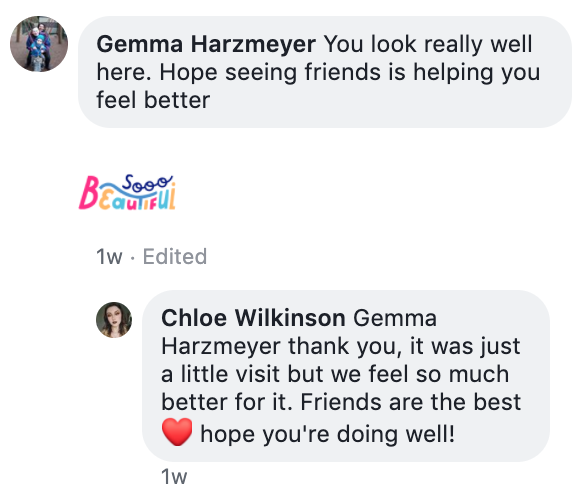Image resolution: width=586 pixels, height=498 pixels.
Task: Click the 'Hope seeing friends is helping you' line
Action: (x=350, y=72)
